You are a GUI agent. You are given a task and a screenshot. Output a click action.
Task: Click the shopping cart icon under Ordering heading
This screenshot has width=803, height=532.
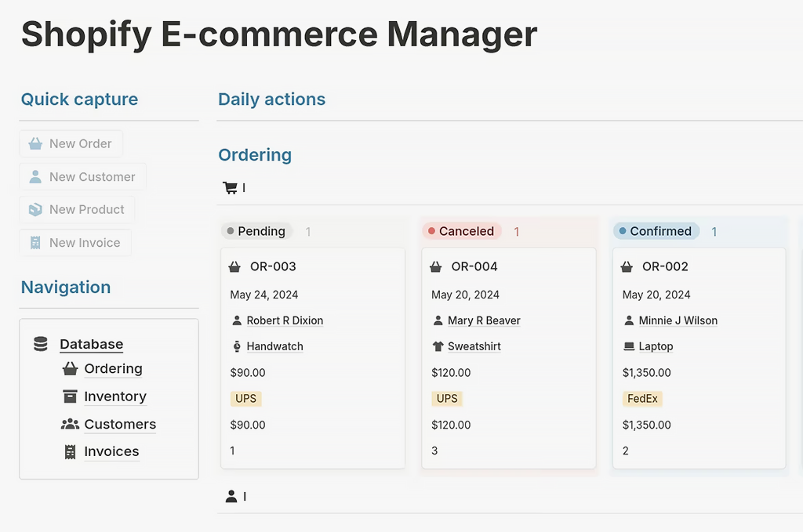point(229,187)
